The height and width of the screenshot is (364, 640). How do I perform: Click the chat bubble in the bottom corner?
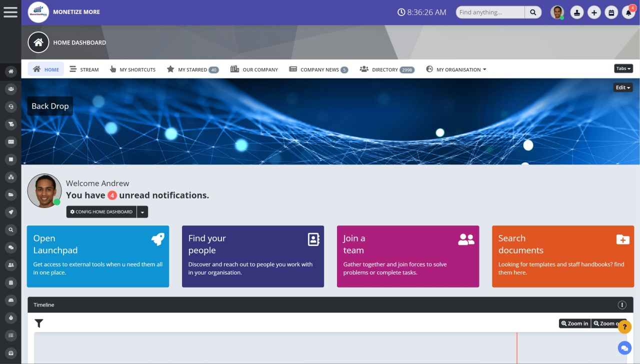624,348
